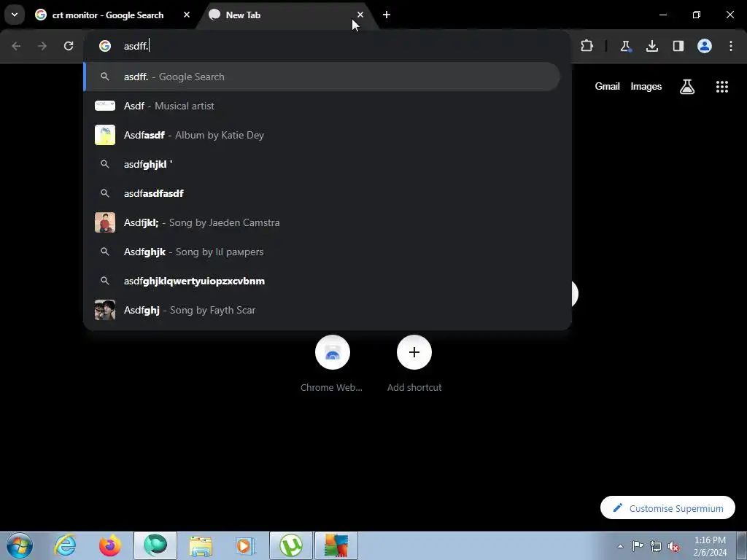Click the Add shortcut plus button
The width and height of the screenshot is (747, 560).
tap(414, 352)
